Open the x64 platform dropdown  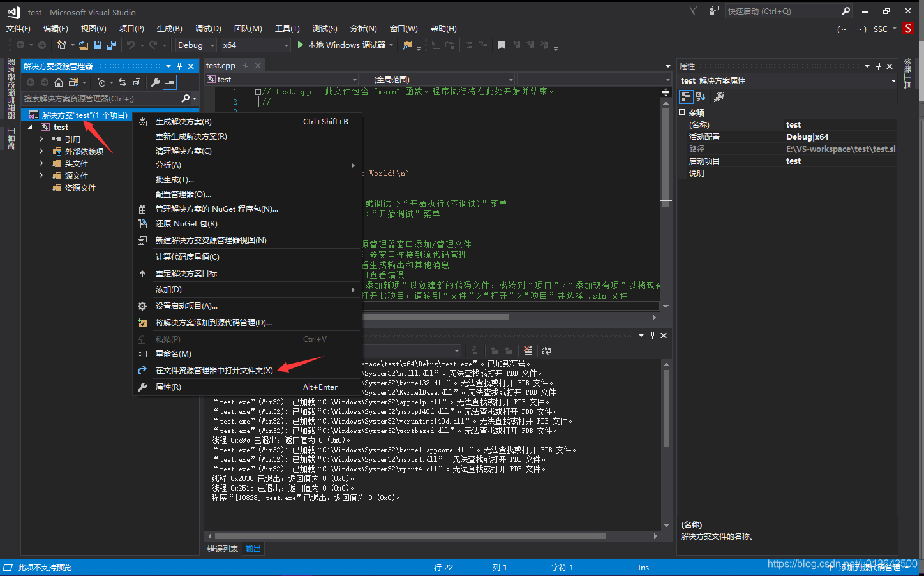[256, 45]
